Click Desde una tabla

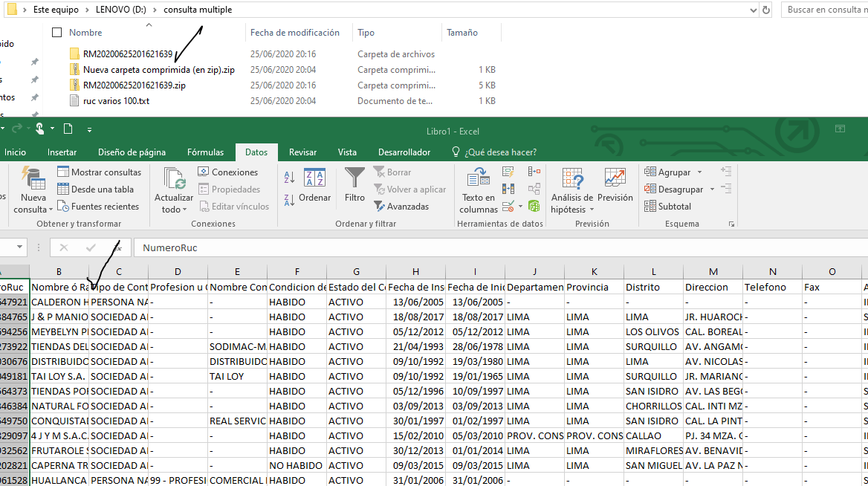point(95,189)
